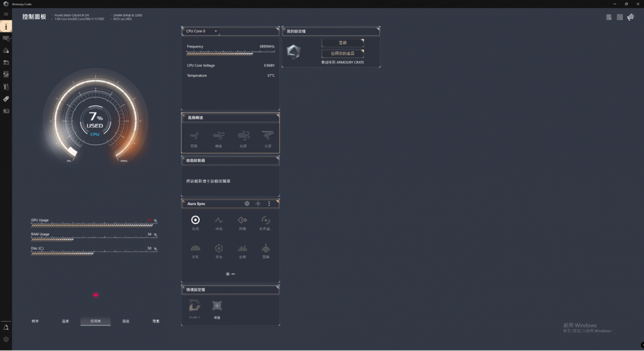Expand the hamburger menu in sidebar
This screenshot has width=644, height=351.
coord(6,14)
